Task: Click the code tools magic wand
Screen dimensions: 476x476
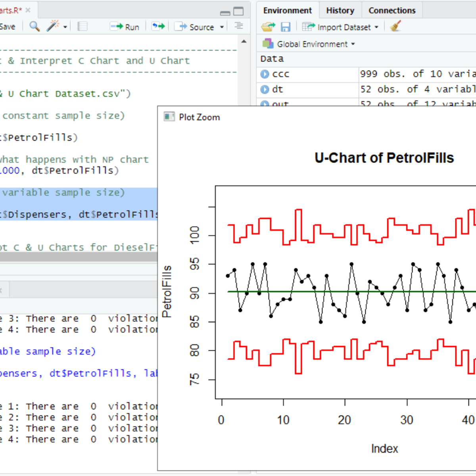Action: point(53,27)
